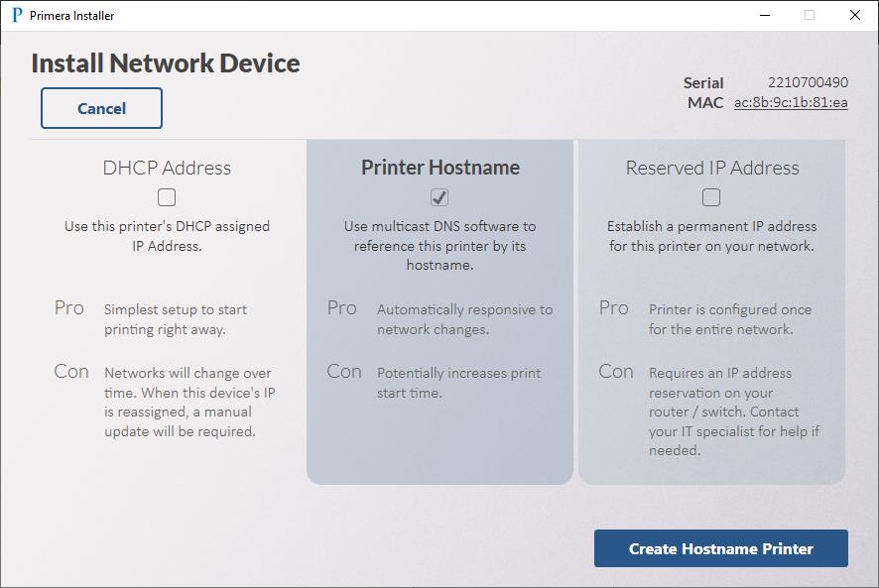Click the disabled maximize window icon
Viewport: 879px width, 588px height.
point(810,15)
